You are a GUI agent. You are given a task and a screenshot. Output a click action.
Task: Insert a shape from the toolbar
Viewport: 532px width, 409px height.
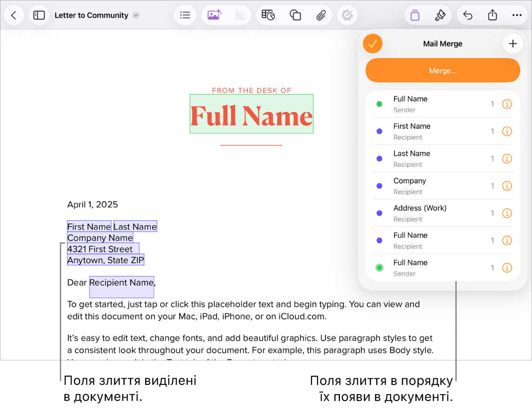coord(295,15)
